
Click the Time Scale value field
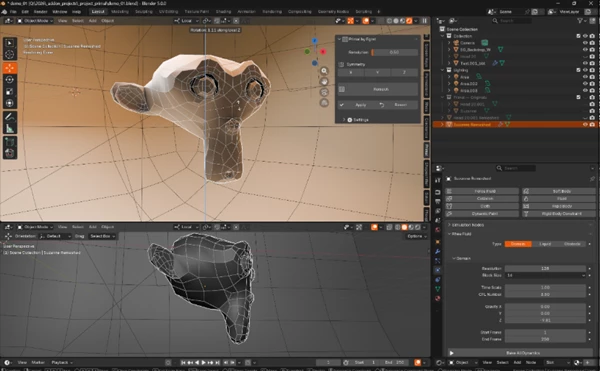[545, 287]
